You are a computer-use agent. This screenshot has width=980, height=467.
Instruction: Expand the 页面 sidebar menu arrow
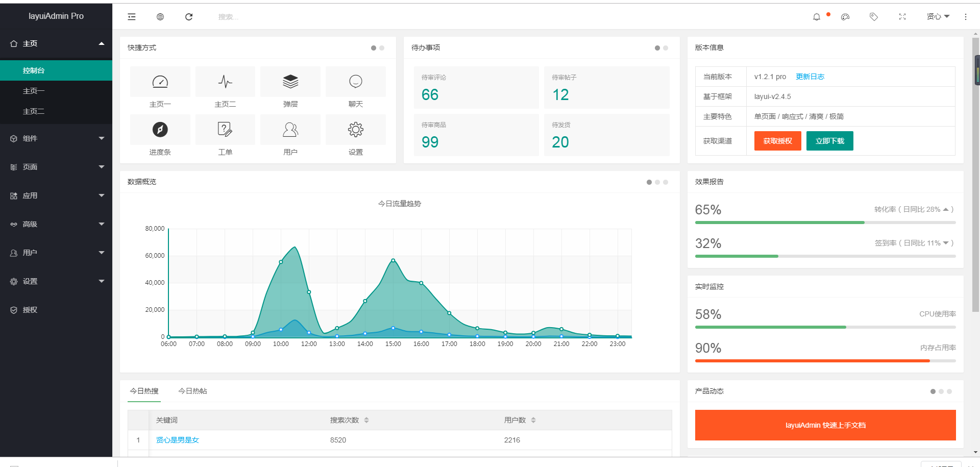[x=102, y=167]
